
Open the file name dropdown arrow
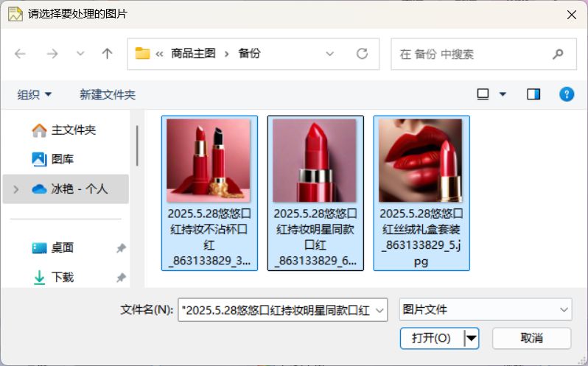(x=380, y=310)
